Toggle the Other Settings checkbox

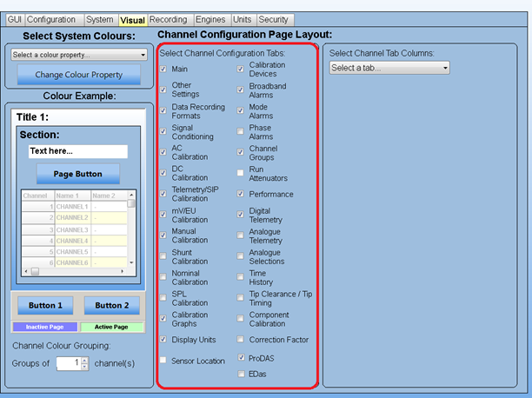click(x=163, y=90)
